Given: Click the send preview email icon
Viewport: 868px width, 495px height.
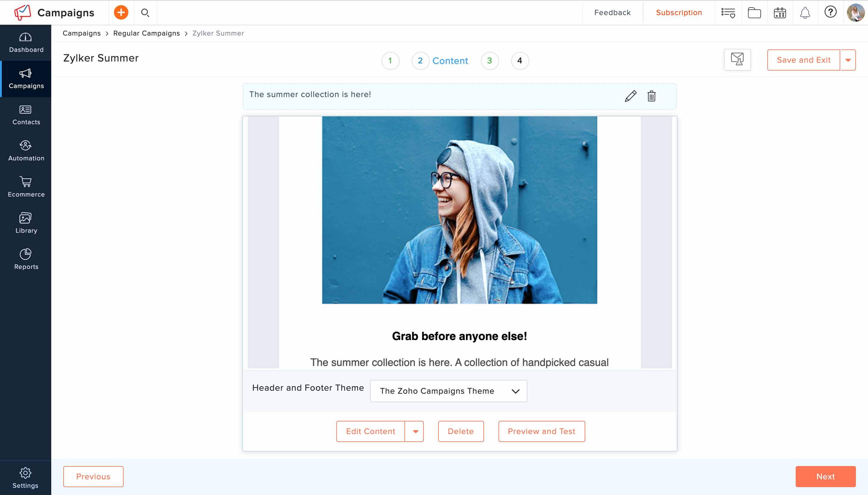Looking at the screenshot, I should 737,60.
